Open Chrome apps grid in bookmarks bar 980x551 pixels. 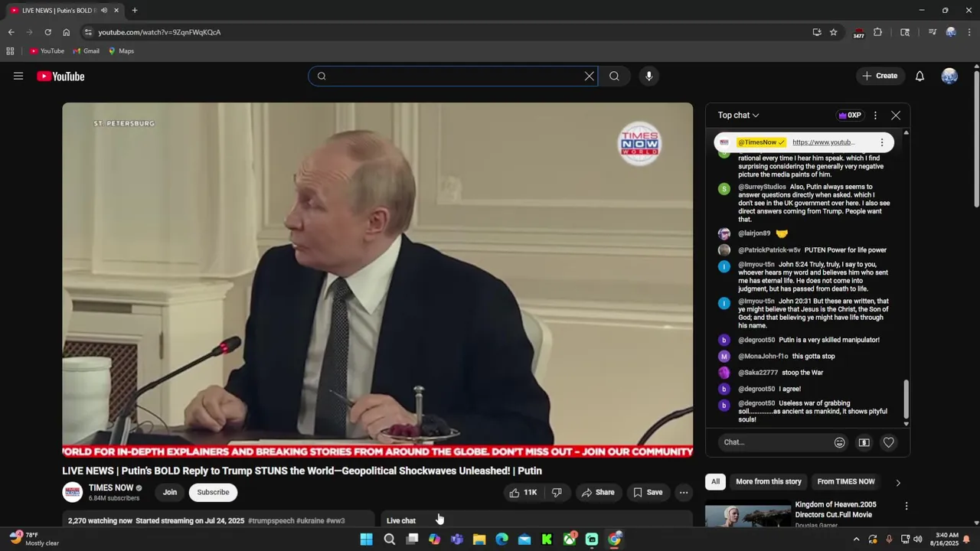(x=10, y=51)
